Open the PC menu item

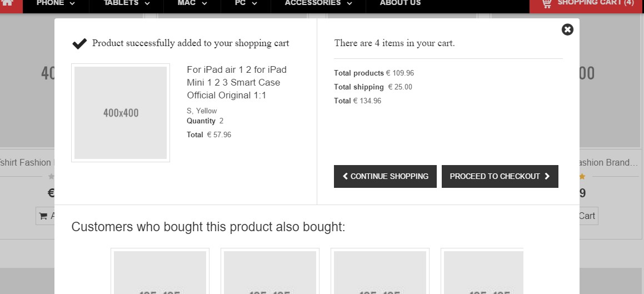(246, 3)
